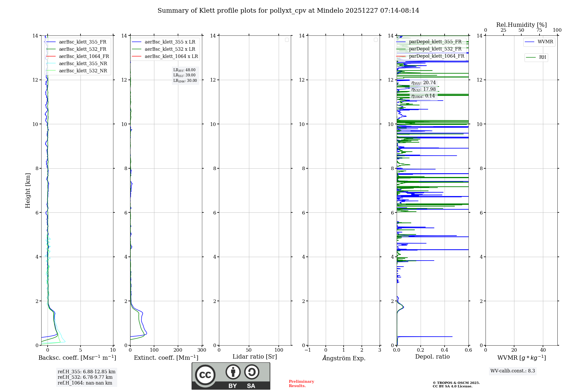This screenshot has width=577, height=392.
Task: Click aerBsc_klett_532 x LR legend entry
Action: click(170, 49)
